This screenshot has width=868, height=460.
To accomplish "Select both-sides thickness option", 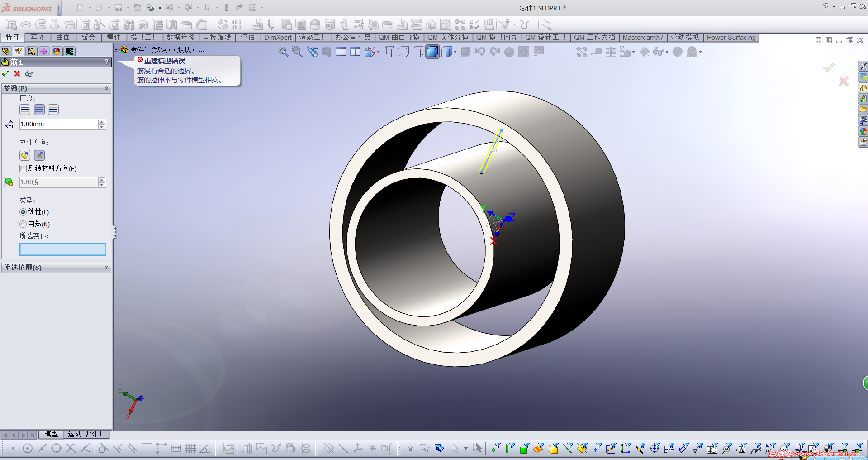I will 39,110.
